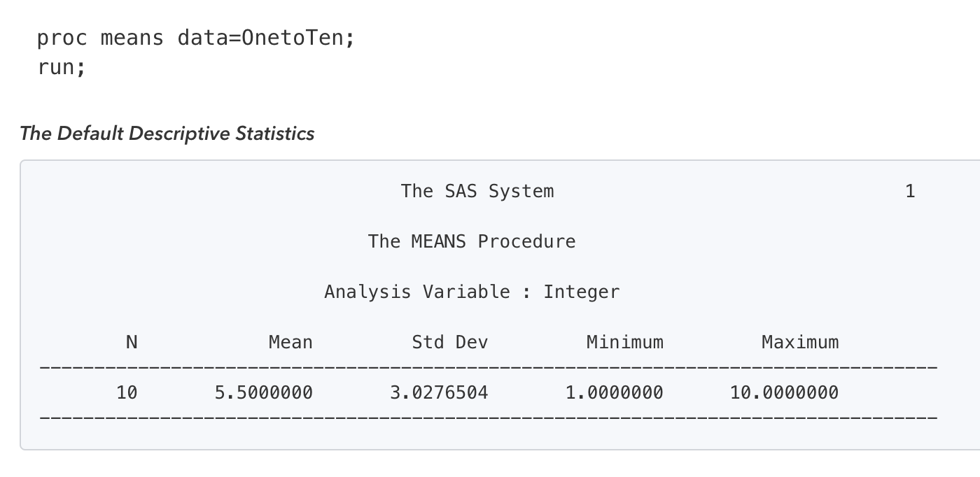Click the minimum value 1.0000000

(x=614, y=393)
